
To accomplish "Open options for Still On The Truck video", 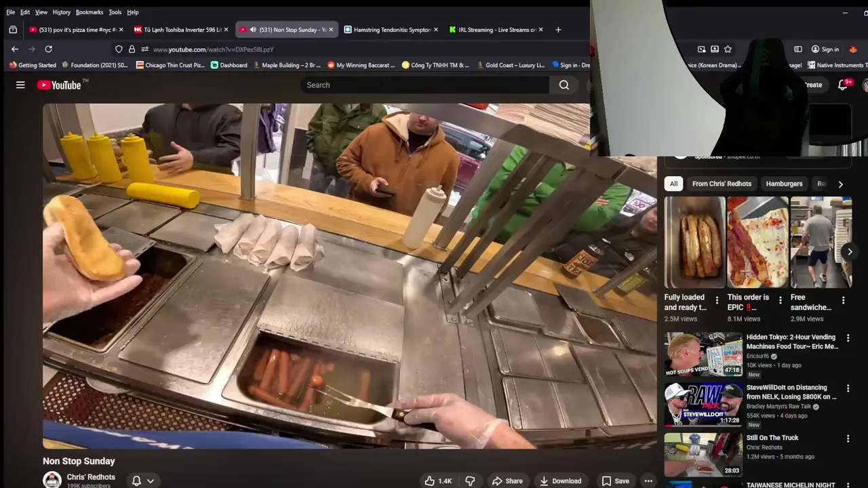I will click(x=848, y=438).
